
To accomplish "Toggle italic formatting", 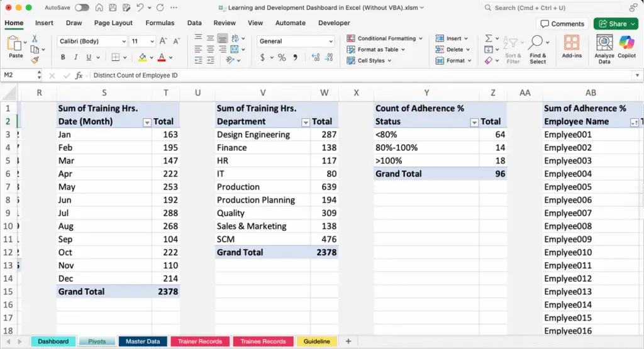I will (76, 58).
